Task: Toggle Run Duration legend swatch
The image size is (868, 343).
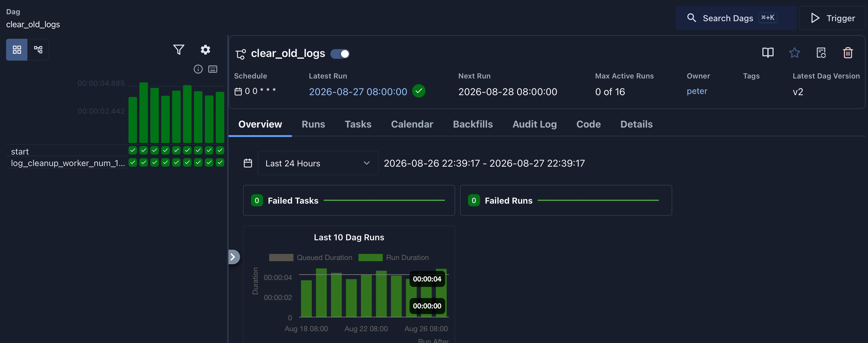Action: [x=370, y=258]
